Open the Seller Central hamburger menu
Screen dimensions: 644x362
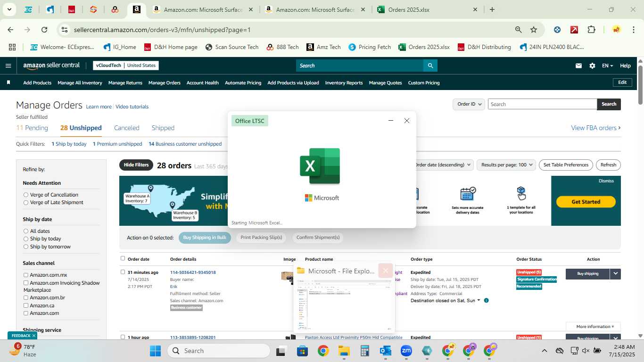[8, 66]
